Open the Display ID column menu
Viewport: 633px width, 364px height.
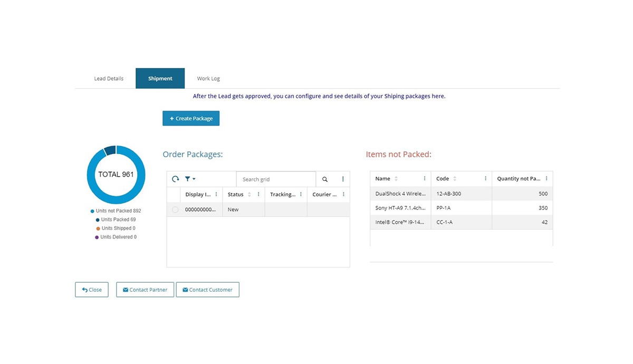coord(216,195)
